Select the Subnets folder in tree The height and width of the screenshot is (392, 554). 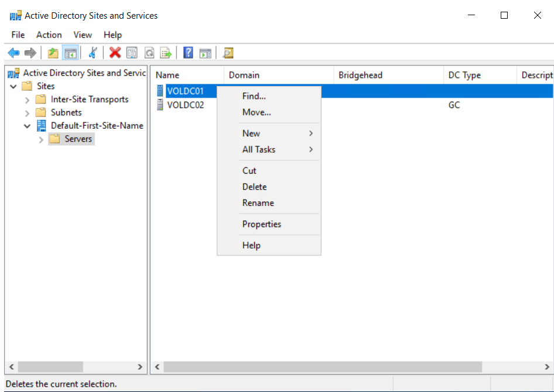tap(66, 112)
